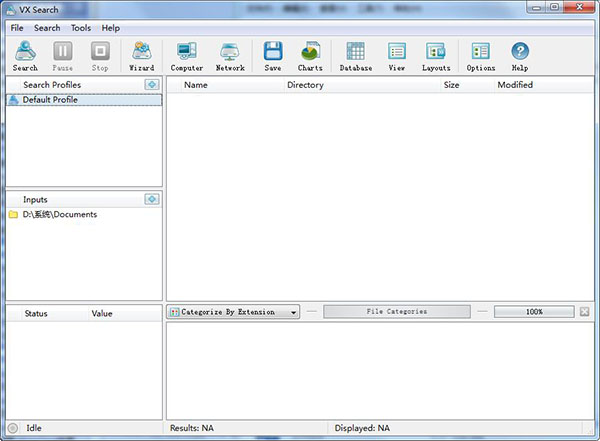
Task: Click the Search Profiles add button icon
Action: (152, 85)
